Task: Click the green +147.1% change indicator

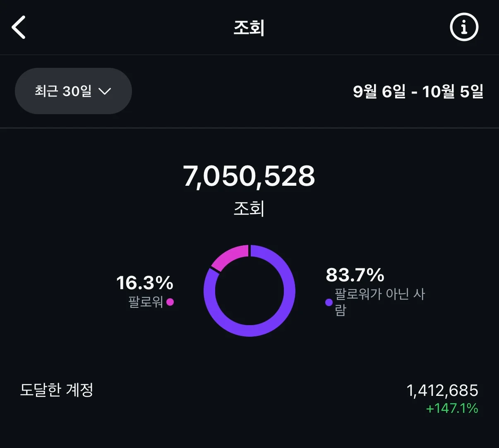Action: coord(452,409)
